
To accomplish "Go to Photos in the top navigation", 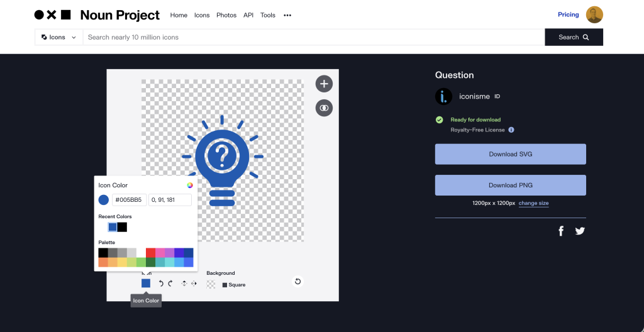I will click(x=226, y=15).
